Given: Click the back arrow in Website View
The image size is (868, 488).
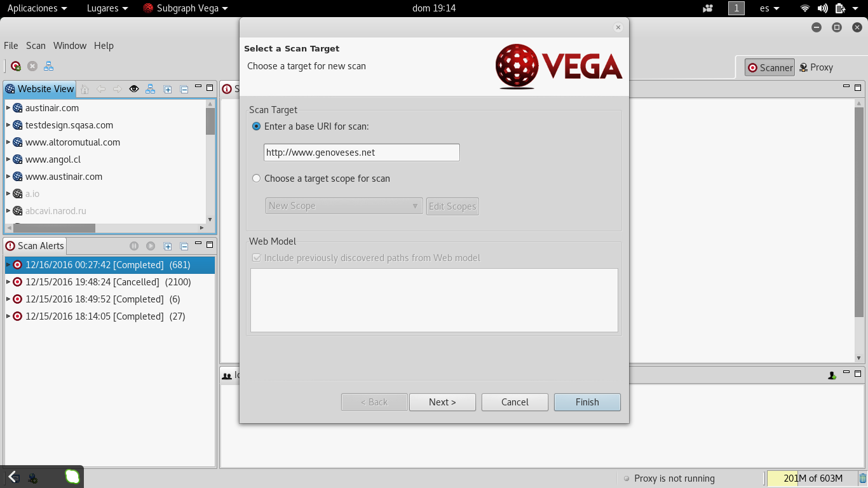Looking at the screenshot, I should point(101,89).
